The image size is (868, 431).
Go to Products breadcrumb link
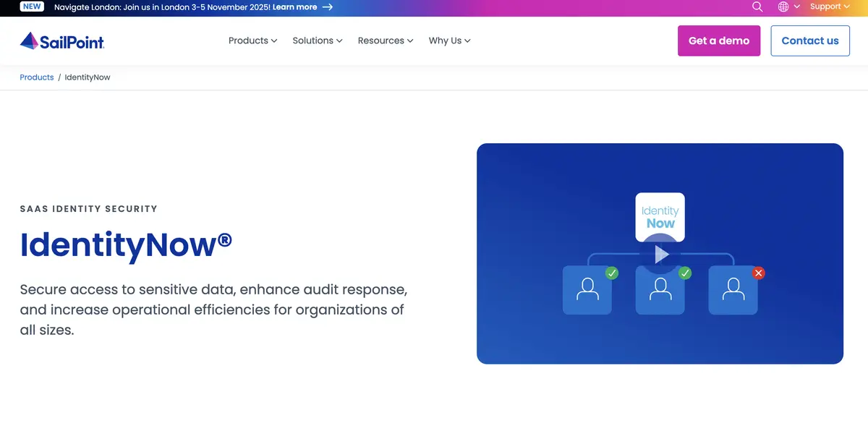tap(37, 77)
